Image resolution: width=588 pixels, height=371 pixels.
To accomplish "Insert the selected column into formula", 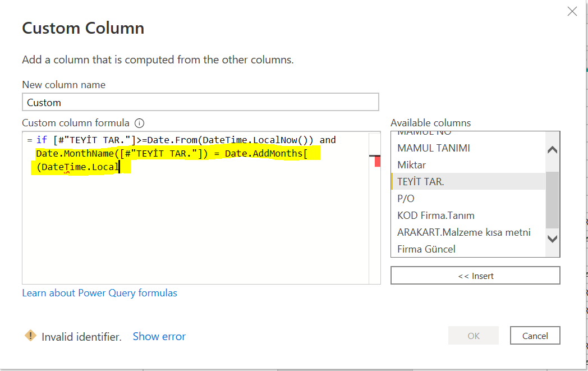I will (x=475, y=276).
